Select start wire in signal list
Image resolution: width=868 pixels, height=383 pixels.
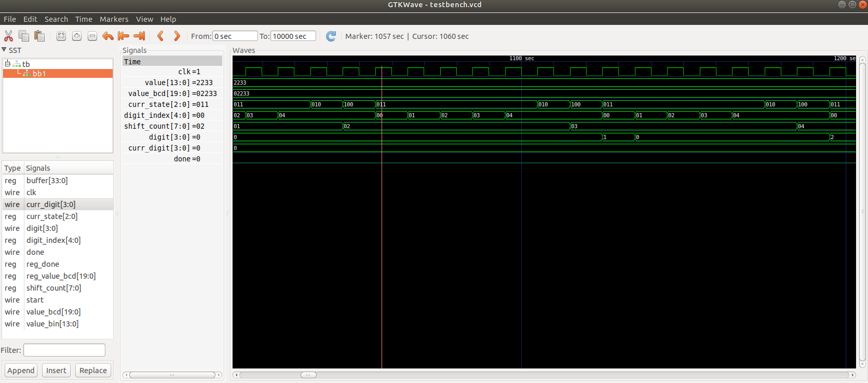click(x=58, y=300)
